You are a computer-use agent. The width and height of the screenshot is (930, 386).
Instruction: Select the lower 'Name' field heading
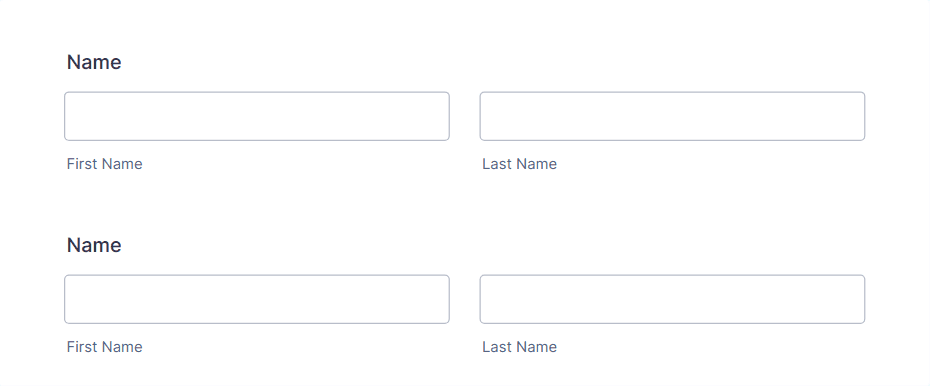(x=94, y=245)
